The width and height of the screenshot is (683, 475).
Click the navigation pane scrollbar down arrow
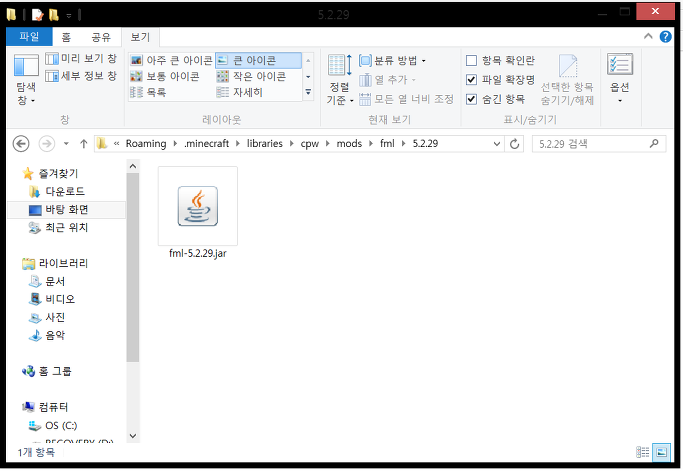pyautogui.click(x=133, y=435)
